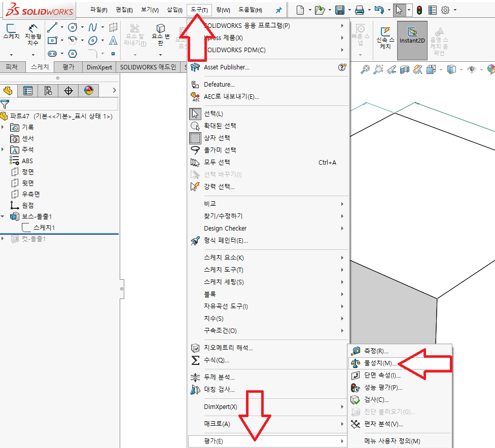Switch to the 평가 tab
Screen dimensions: 495x448
point(68,67)
